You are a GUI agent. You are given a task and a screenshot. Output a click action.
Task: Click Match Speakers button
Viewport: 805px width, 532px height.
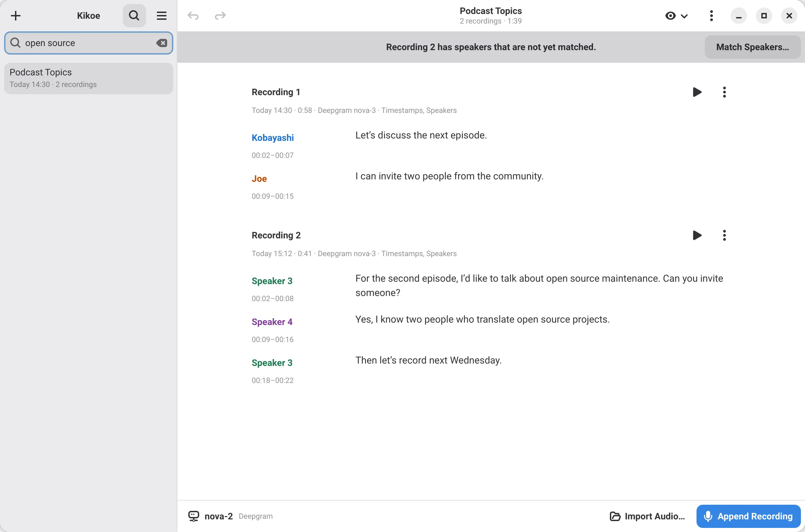click(752, 47)
